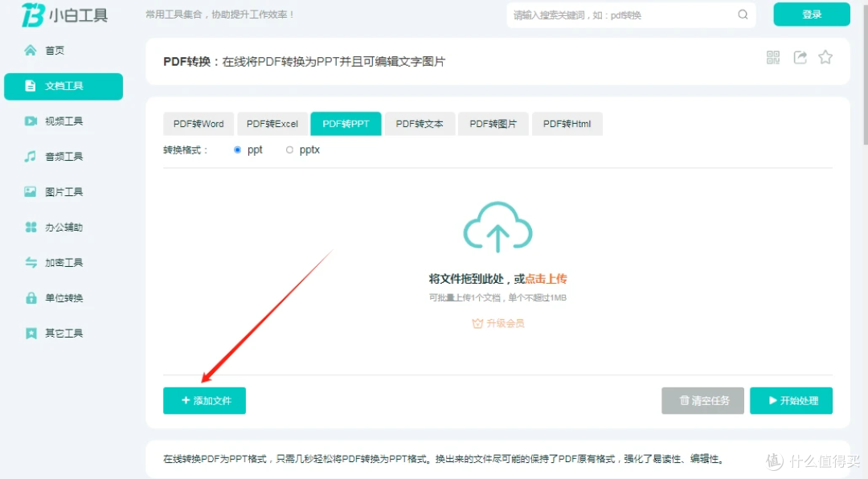Viewport: 868px width, 479px height.
Task: Click the 清空任务 clear tasks button
Action: (702, 400)
